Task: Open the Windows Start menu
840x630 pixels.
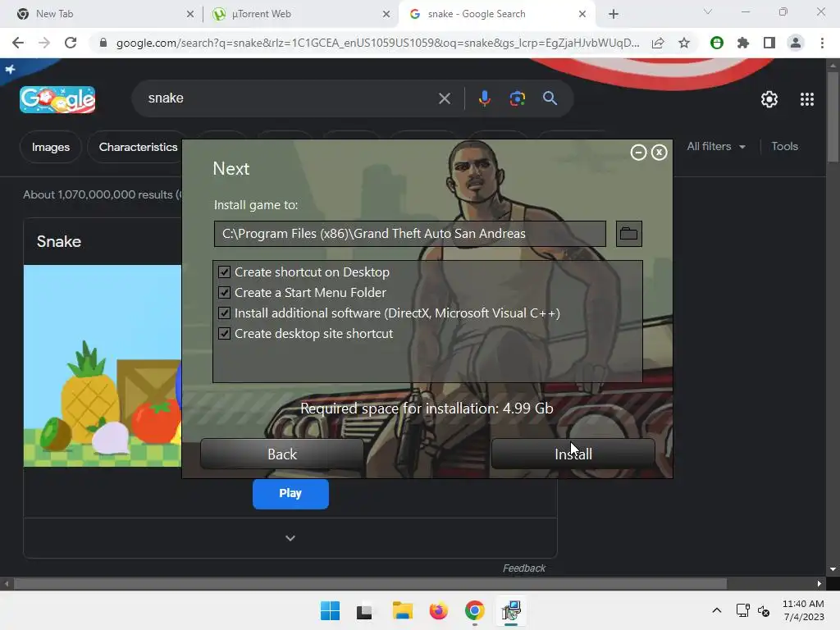Action: click(330, 610)
